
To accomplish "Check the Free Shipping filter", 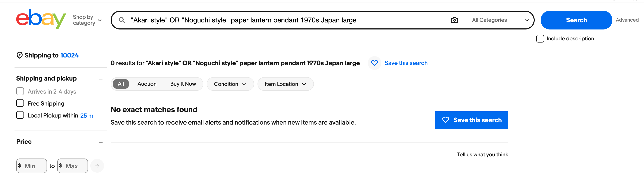I will coord(20,103).
